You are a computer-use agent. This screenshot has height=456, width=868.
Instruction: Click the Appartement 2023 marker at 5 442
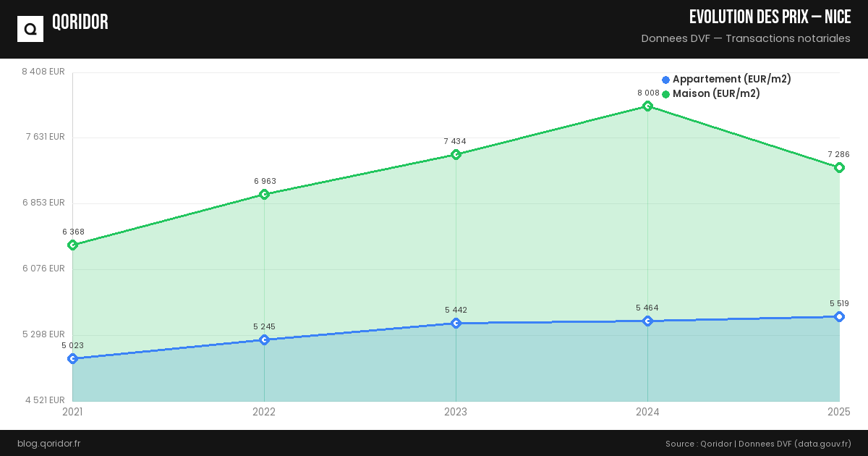(x=456, y=323)
